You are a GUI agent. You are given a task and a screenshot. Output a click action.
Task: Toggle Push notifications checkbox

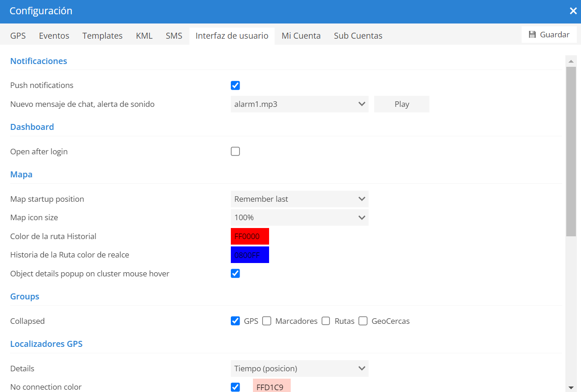point(235,85)
